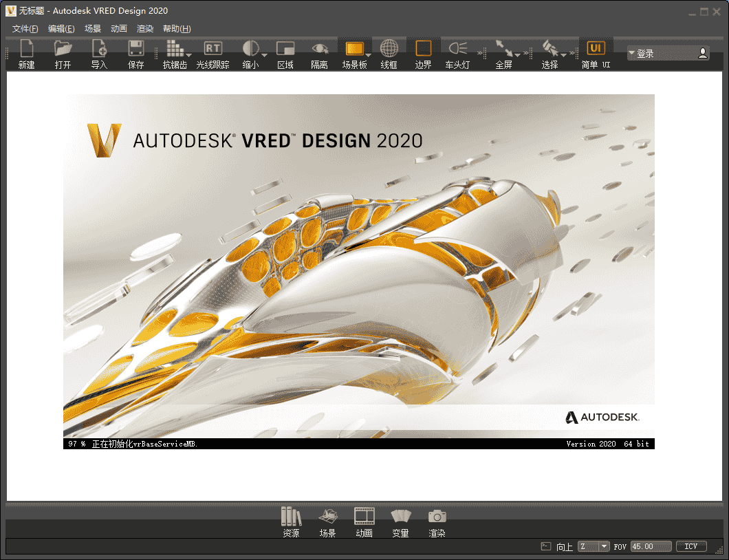Open the 文件(F) menu
The height and width of the screenshot is (560, 729).
click(25, 29)
